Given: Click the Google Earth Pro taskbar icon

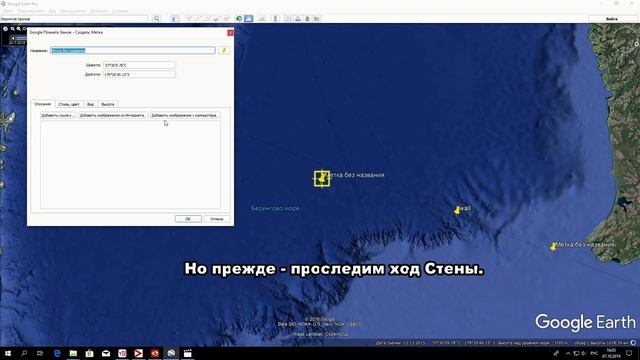Looking at the screenshot, I should (171, 353).
